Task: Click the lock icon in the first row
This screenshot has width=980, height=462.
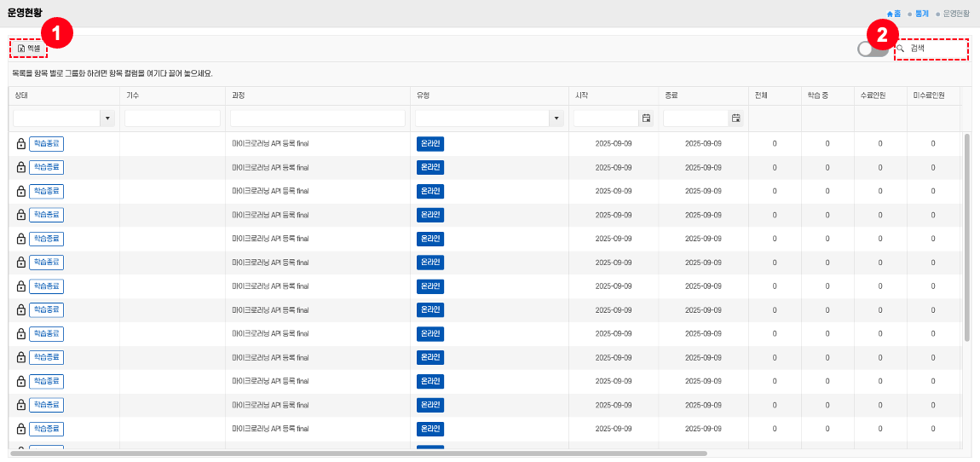Action: [21, 143]
